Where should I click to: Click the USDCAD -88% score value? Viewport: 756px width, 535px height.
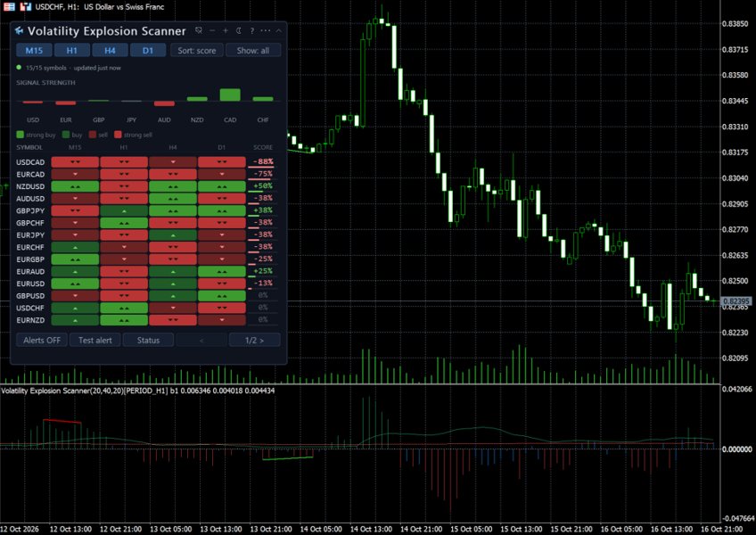tap(263, 161)
